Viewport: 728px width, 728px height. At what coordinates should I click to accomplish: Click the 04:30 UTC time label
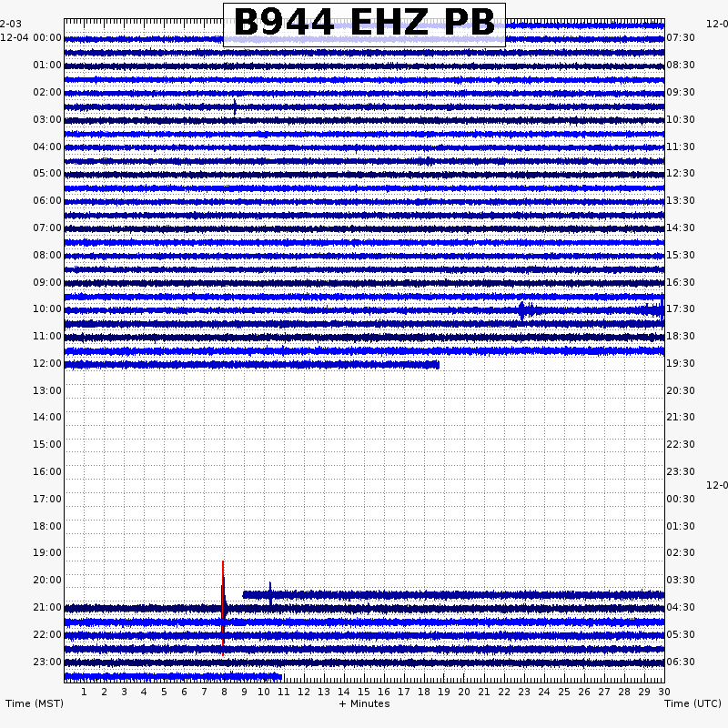pyautogui.click(x=681, y=607)
